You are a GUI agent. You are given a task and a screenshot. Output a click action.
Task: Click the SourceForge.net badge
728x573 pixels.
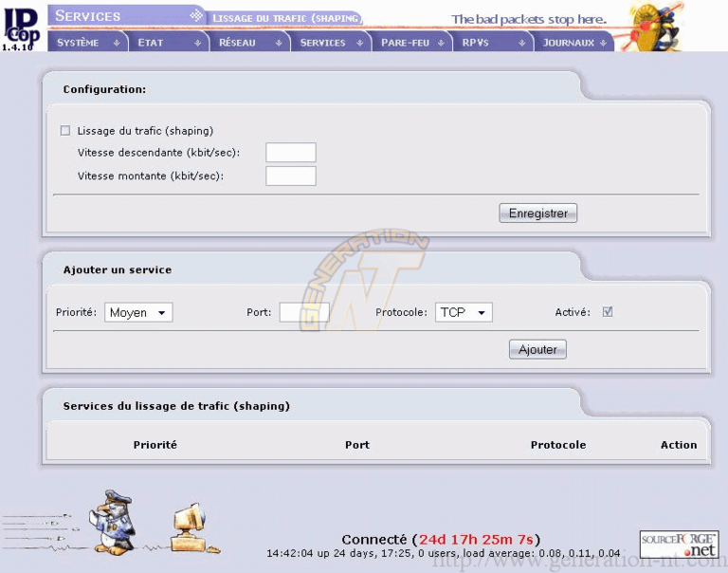[679, 545]
